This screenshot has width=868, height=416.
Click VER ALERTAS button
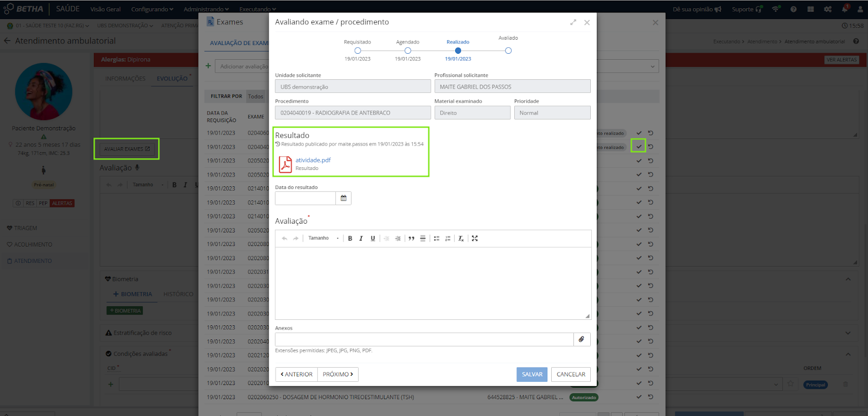842,60
